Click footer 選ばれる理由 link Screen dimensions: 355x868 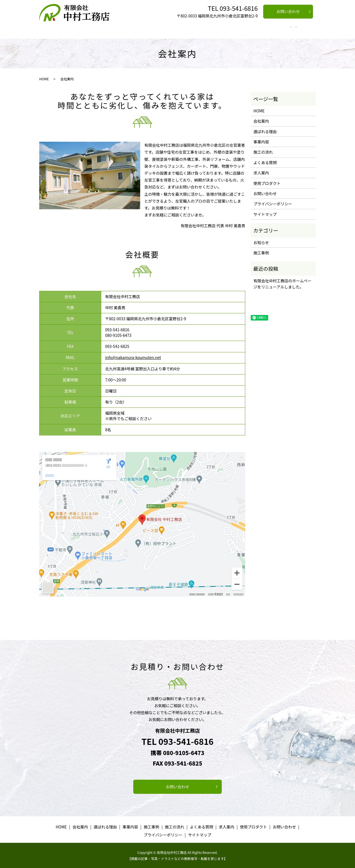pyautogui.click(x=105, y=827)
